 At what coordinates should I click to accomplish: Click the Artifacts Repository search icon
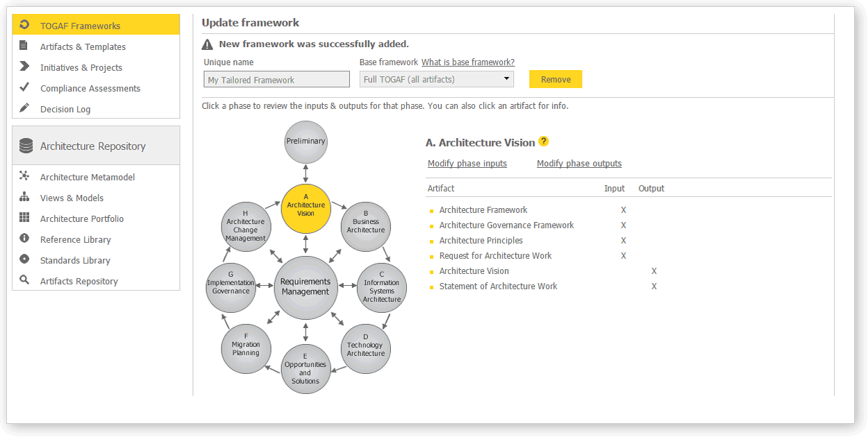coord(24,280)
